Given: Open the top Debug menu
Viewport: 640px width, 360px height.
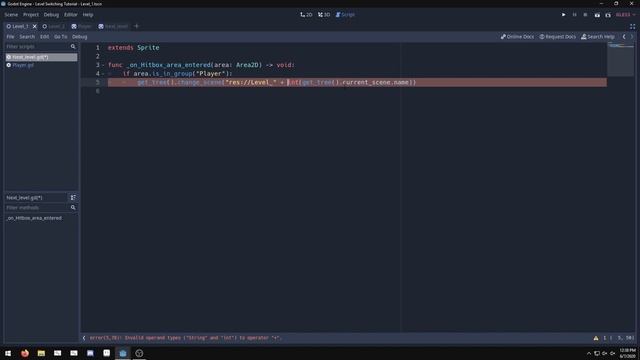Looking at the screenshot, I should coord(51,15).
